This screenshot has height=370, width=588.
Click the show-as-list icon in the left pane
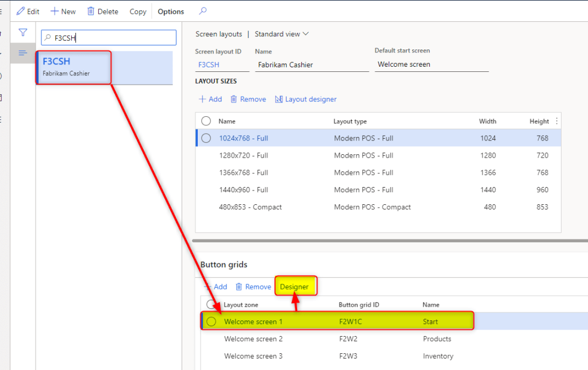tap(23, 53)
